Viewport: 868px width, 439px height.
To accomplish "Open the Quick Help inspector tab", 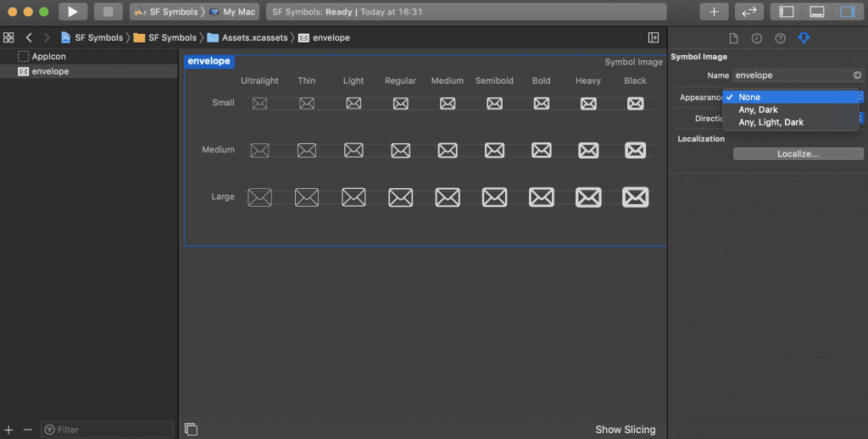I will (x=780, y=38).
